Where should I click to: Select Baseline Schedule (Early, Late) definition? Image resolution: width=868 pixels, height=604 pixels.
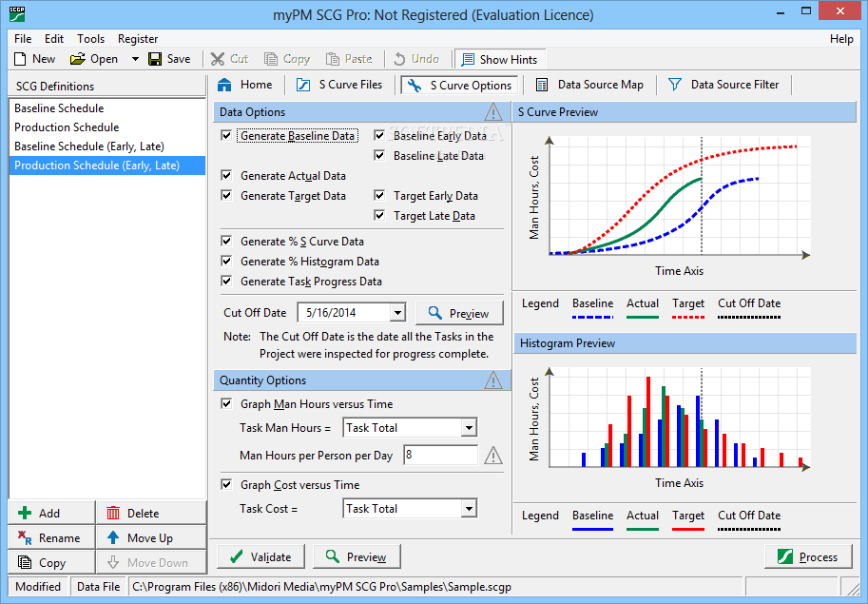tap(107, 146)
